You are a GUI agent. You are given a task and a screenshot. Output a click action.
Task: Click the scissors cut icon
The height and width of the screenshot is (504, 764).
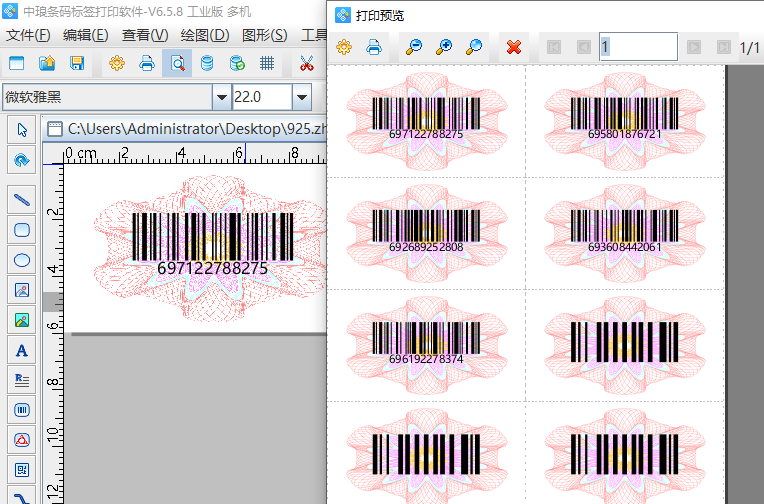tap(307, 64)
